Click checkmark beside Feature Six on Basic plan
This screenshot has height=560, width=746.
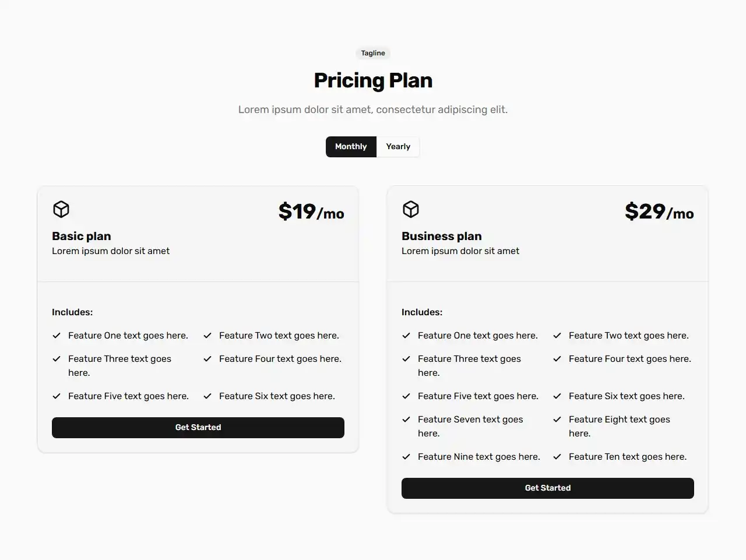(x=207, y=396)
